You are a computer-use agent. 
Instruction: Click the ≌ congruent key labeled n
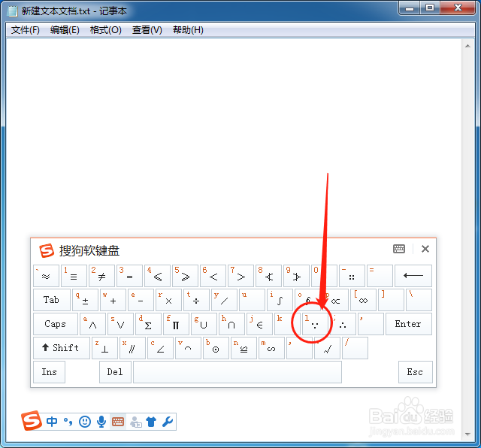(x=244, y=348)
